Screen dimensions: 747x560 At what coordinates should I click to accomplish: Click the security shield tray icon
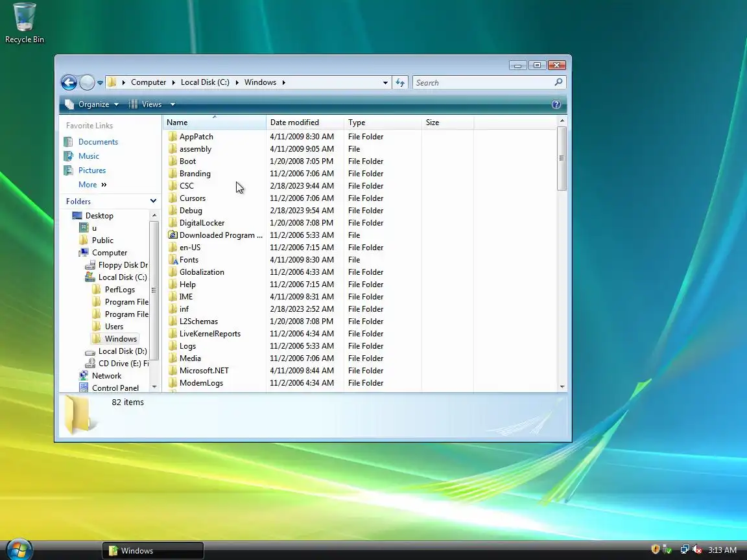656,550
